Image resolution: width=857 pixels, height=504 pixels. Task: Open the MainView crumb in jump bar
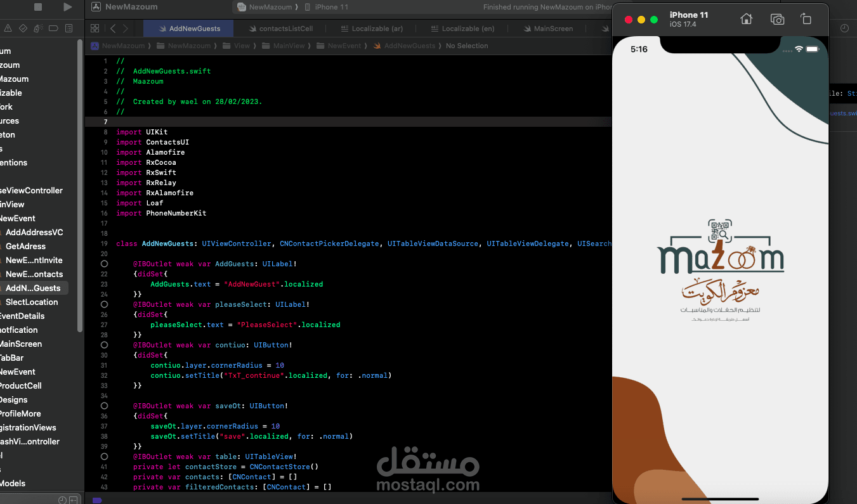tap(284, 46)
